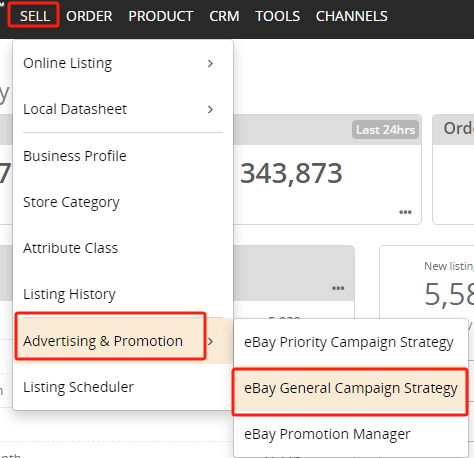Image resolution: width=474 pixels, height=458 pixels.
Task: Choose eBay Priority Campaign Strategy
Action: point(350,342)
